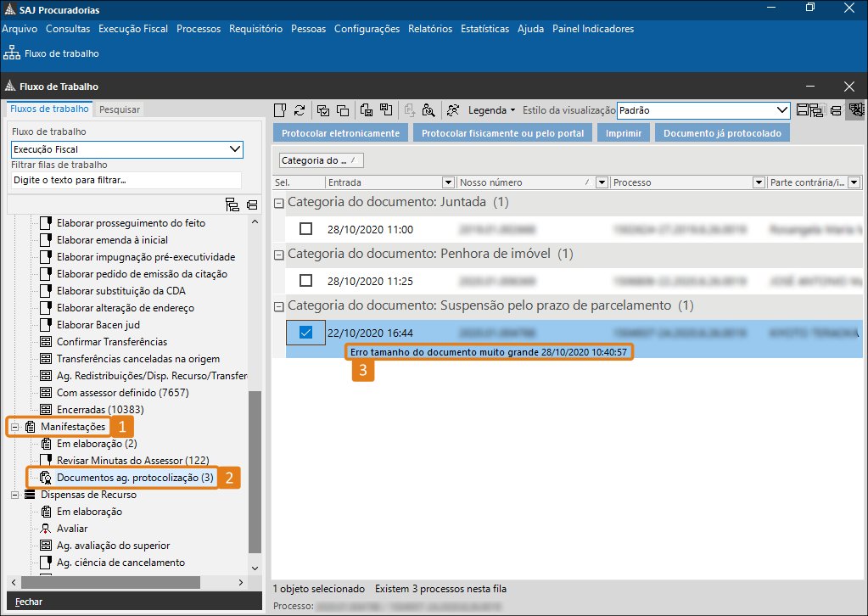Collapse the Manifestações tree node

click(x=14, y=427)
